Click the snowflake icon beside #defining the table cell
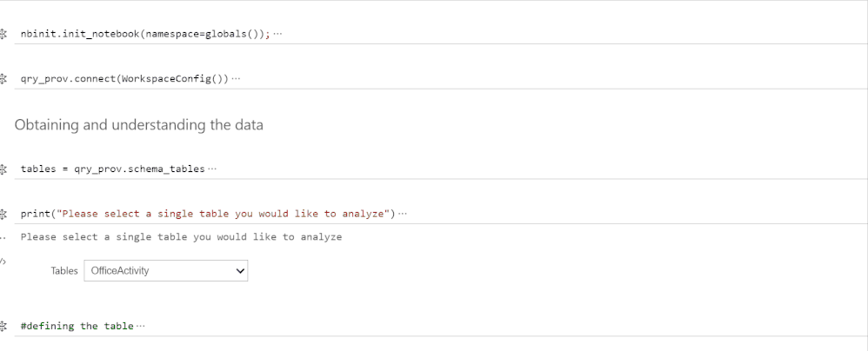Viewport: 868px width, 351px height. coord(3,326)
